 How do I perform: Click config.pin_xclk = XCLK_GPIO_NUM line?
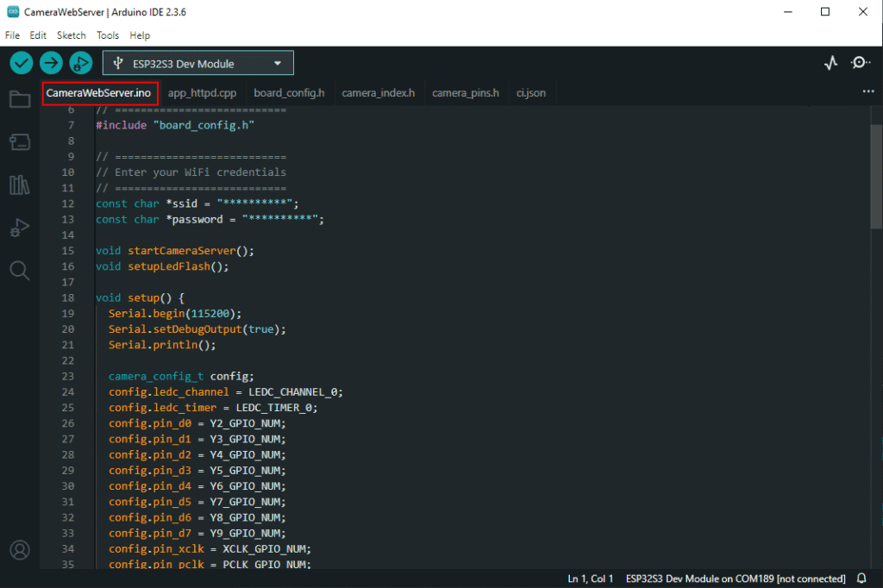[x=210, y=548]
